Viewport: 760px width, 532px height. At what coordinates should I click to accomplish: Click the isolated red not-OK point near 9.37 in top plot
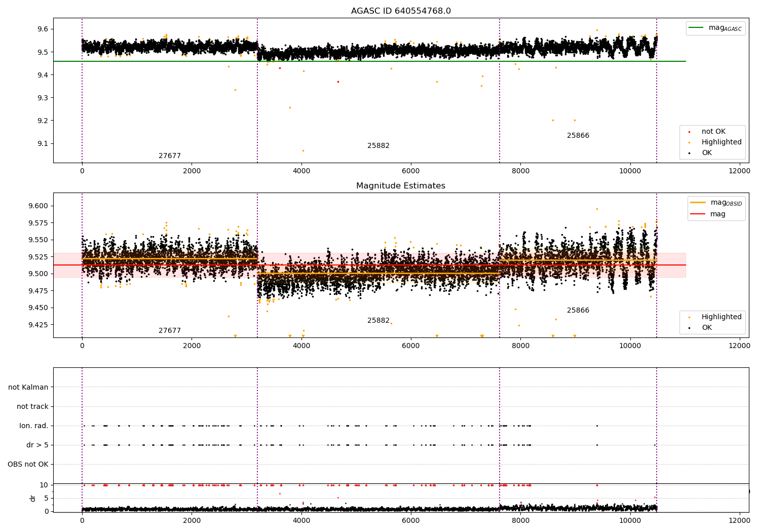click(x=338, y=82)
